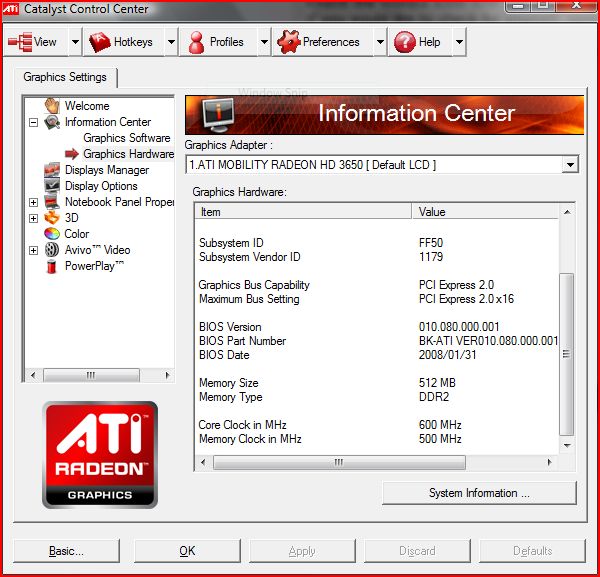The image size is (600, 577).
Task: Switch to the Graphics Settings tab
Action: click(x=65, y=77)
